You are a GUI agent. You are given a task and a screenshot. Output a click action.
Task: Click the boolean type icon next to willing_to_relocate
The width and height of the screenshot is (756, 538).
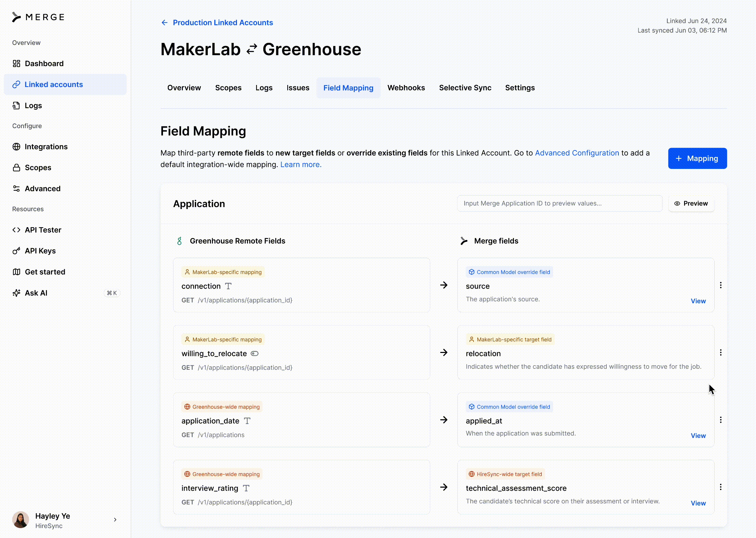click(x=254, y=354)
